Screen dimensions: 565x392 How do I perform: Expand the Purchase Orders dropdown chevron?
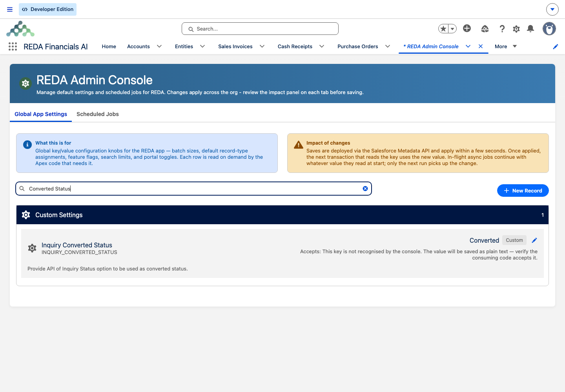[388, 46]
